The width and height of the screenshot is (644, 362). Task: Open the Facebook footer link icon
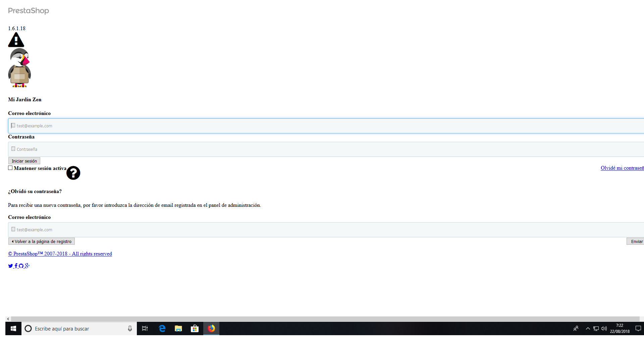tap(16, 266)
